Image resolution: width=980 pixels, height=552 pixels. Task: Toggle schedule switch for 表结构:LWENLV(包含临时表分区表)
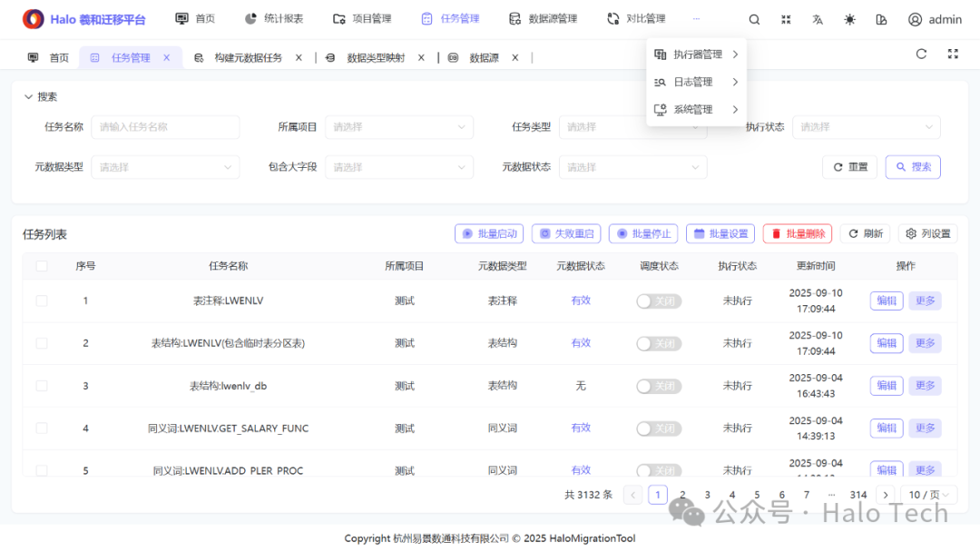[659, 344]
